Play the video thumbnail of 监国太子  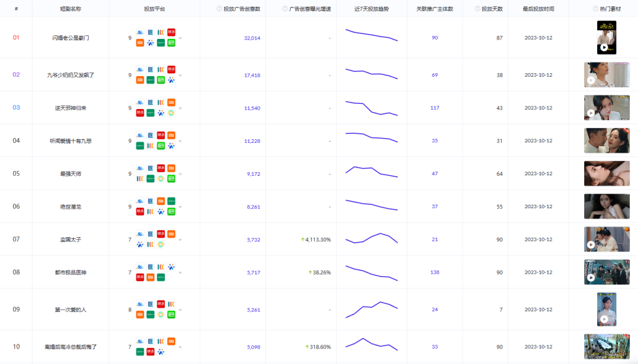pos(591,245)
